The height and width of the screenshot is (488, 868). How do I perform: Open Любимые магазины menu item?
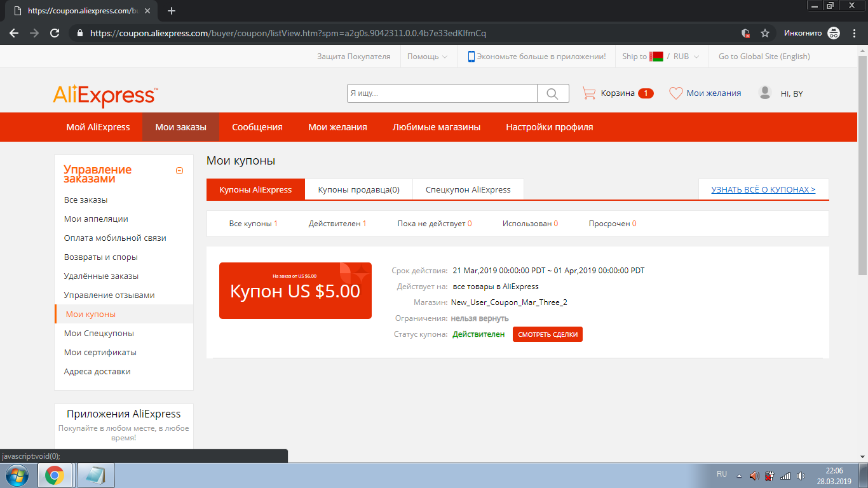click(437, 127)
